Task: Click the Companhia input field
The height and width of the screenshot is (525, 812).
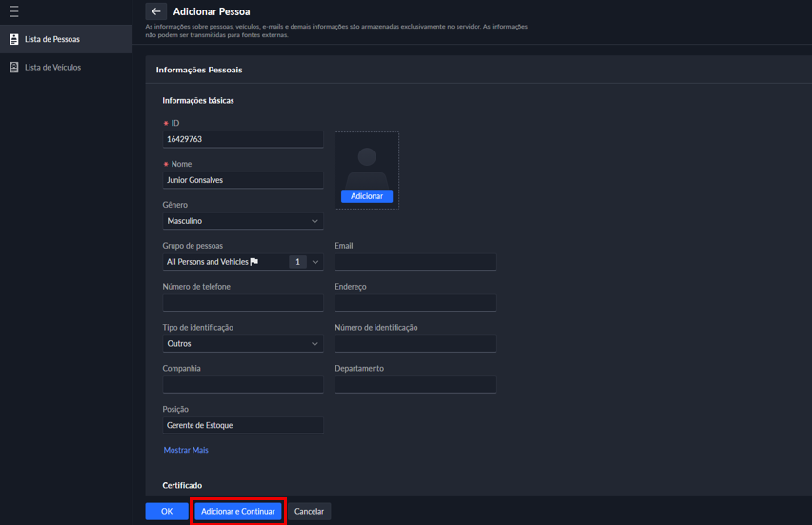Action: pyautogui.click(x=242, y=385)
